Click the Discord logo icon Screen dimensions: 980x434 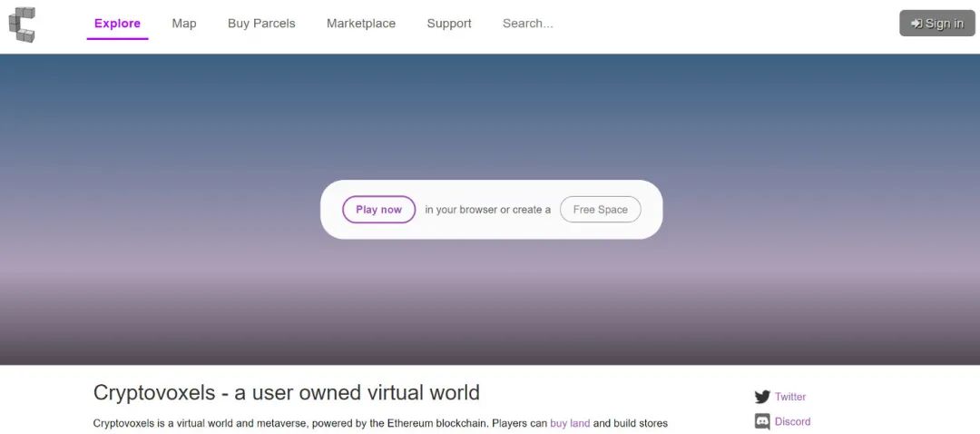762,421
